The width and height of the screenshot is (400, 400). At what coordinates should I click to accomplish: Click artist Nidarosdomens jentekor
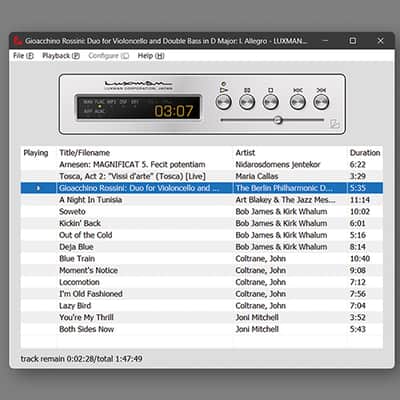click(x=278, y=165)
